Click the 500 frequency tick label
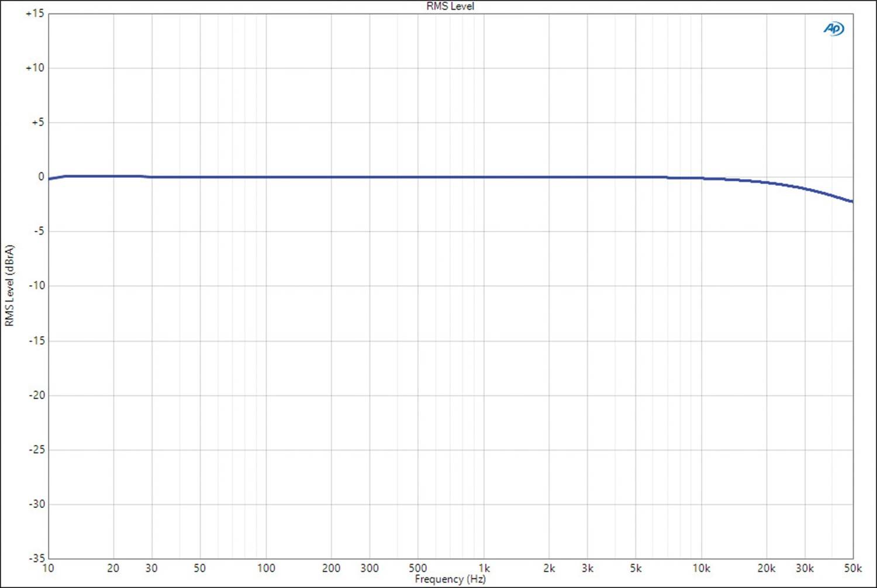 click(417, 568)
